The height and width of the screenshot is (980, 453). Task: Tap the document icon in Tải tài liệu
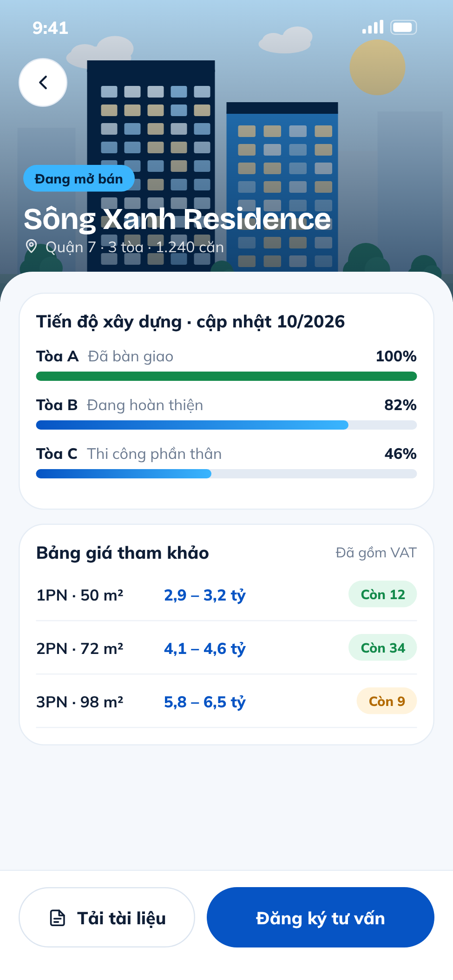pos(58,918)
